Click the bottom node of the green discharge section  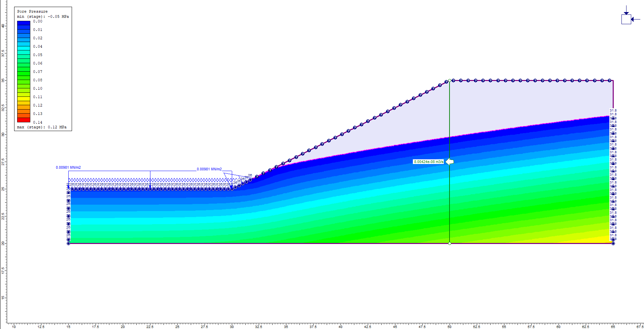click(450, 243)
